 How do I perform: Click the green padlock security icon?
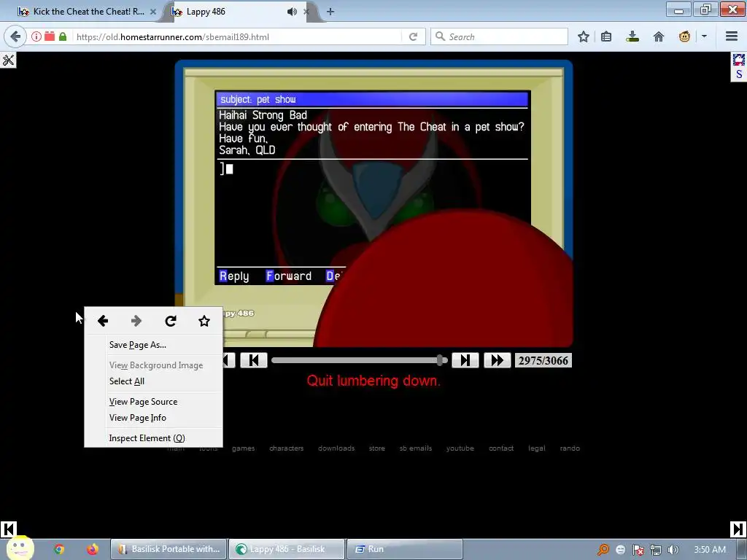(63, 36)
